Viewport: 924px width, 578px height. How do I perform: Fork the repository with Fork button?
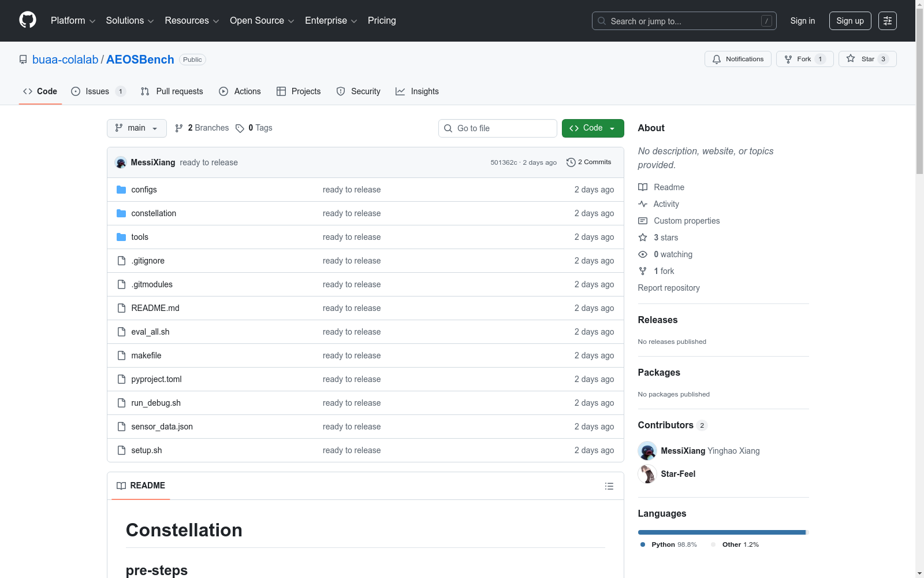click(x=805, y=59)
